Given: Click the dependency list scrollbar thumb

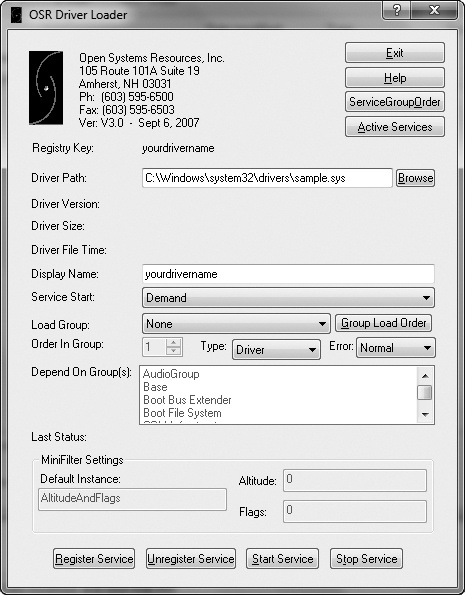Looking at the screenshot, I should pyautogui.click(x=425, y=392).
